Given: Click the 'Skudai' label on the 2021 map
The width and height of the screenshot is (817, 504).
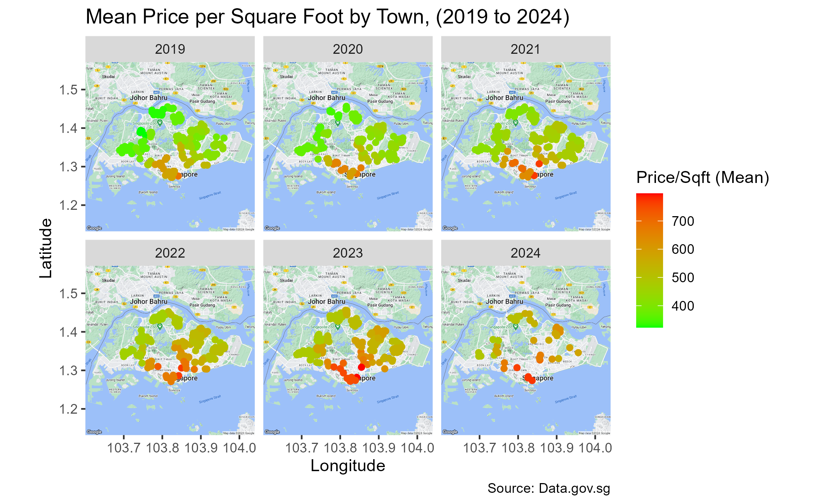Looking at the screenshot, I should (x=464, y=77).
